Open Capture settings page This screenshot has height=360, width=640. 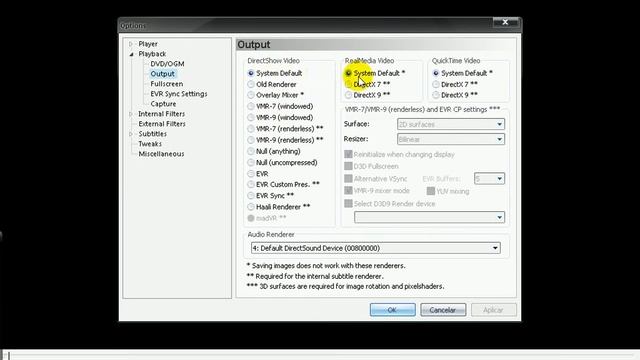tap(163, 104)
